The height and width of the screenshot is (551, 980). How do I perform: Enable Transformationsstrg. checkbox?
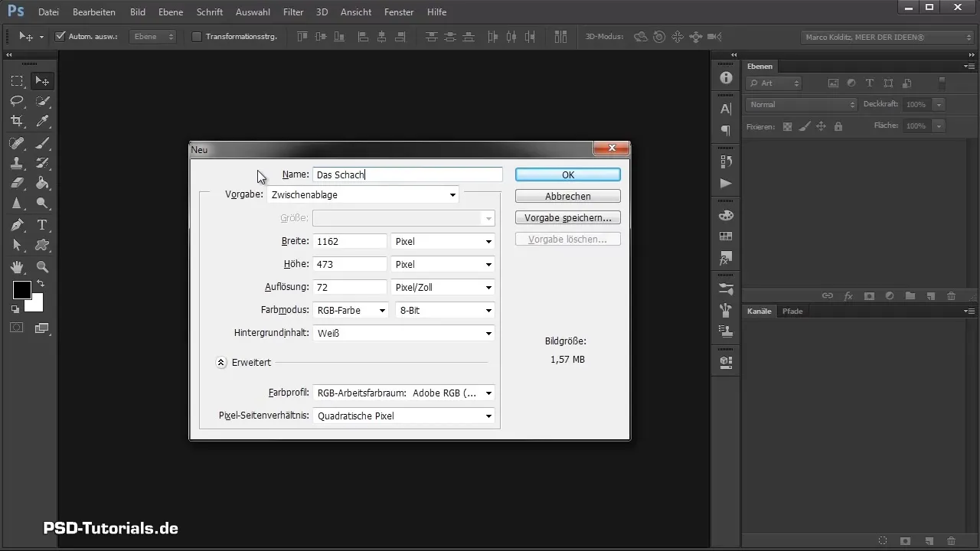coord(196,36)
